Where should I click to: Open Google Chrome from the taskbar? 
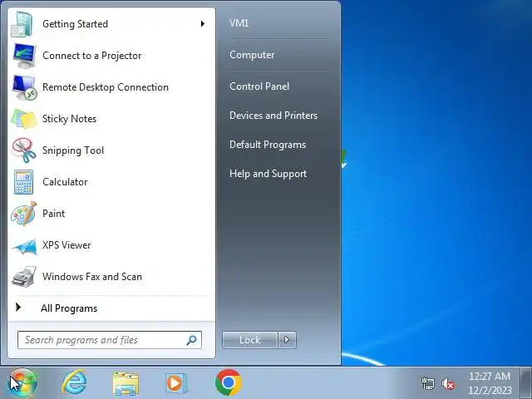(x=229, y=382)
